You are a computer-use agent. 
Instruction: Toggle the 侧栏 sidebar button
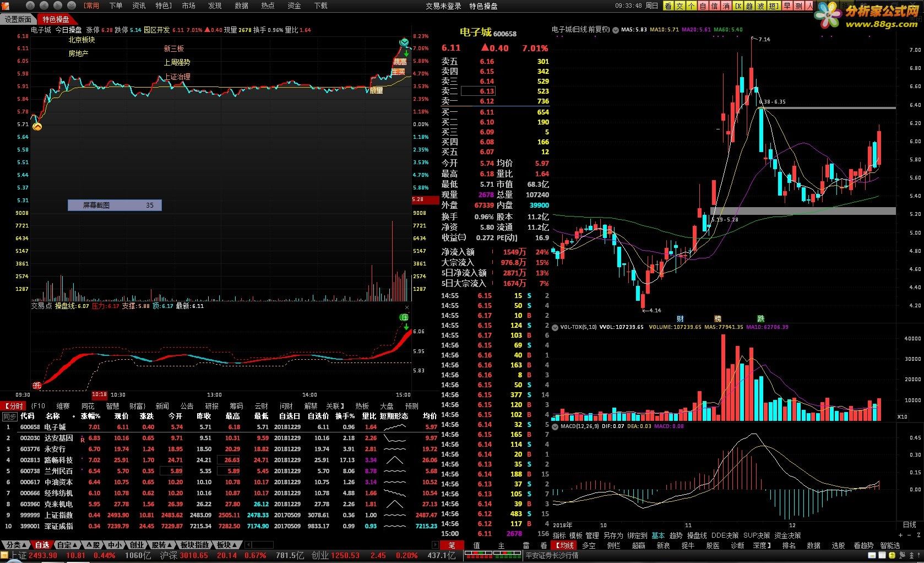pyautogui.click(x=613, y=545)
